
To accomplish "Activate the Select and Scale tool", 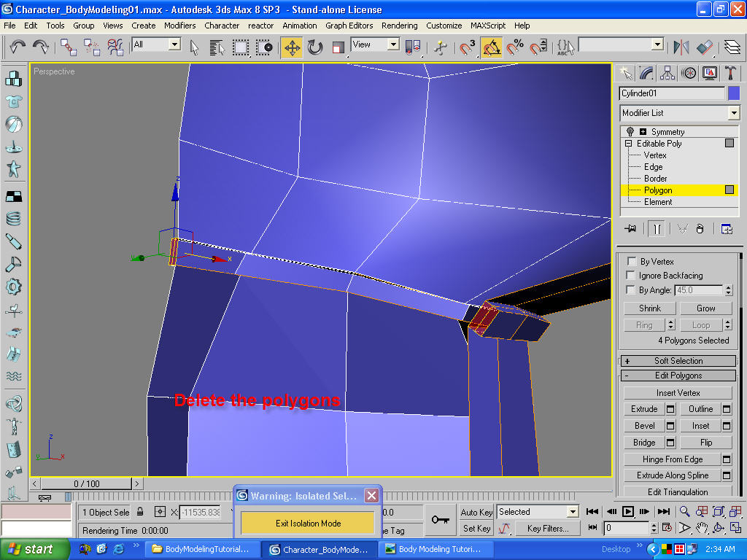I will click(338, 47).
